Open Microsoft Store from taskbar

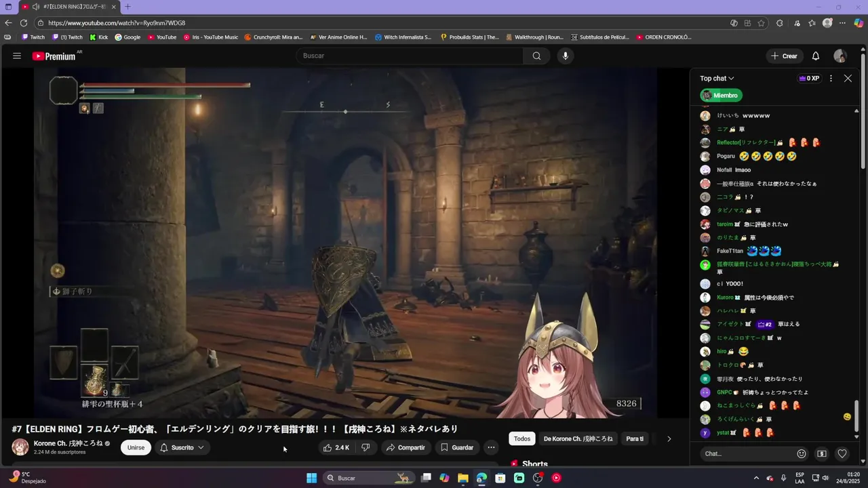click(x=500, y=478)
